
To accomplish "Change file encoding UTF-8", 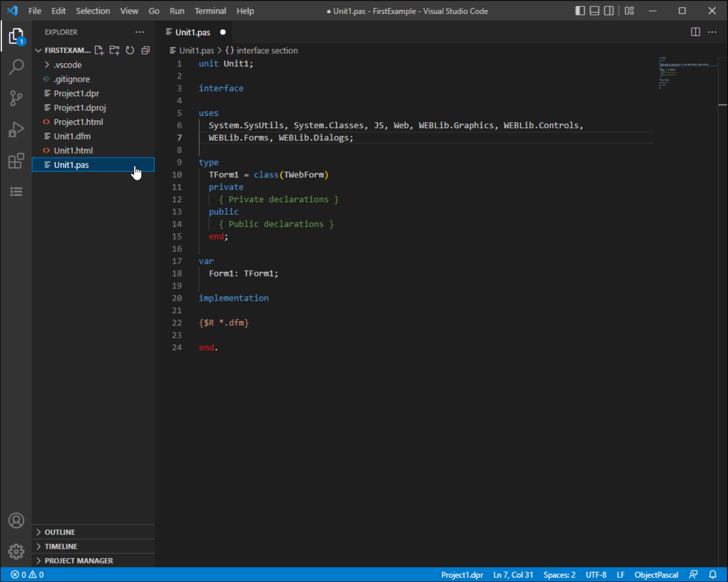I will pos(596,574).
